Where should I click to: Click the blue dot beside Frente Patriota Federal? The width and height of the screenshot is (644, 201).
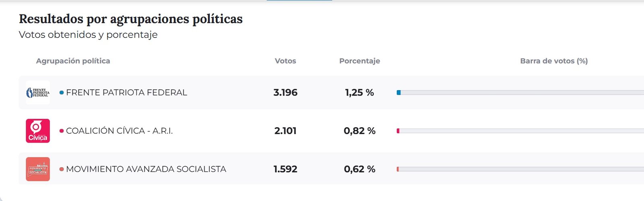click(62, 93)
